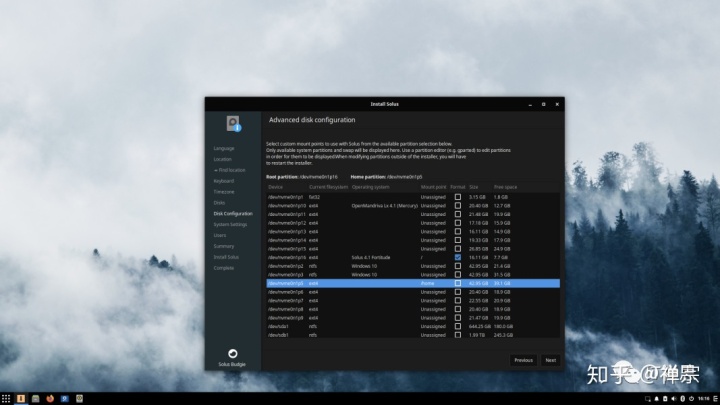Click the Next button
720x405 pixels.
(x=551, y=360)
